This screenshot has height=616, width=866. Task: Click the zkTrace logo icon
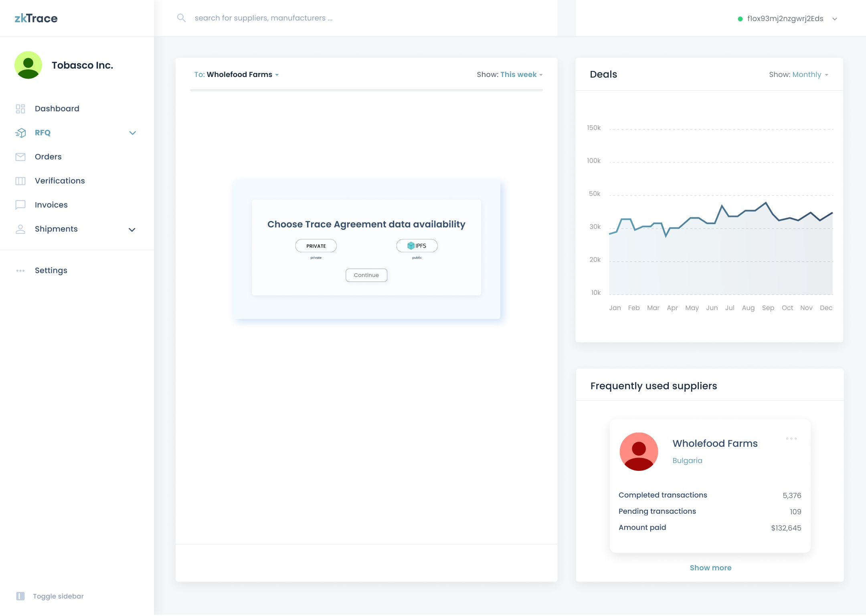click(x=35, y=17)
